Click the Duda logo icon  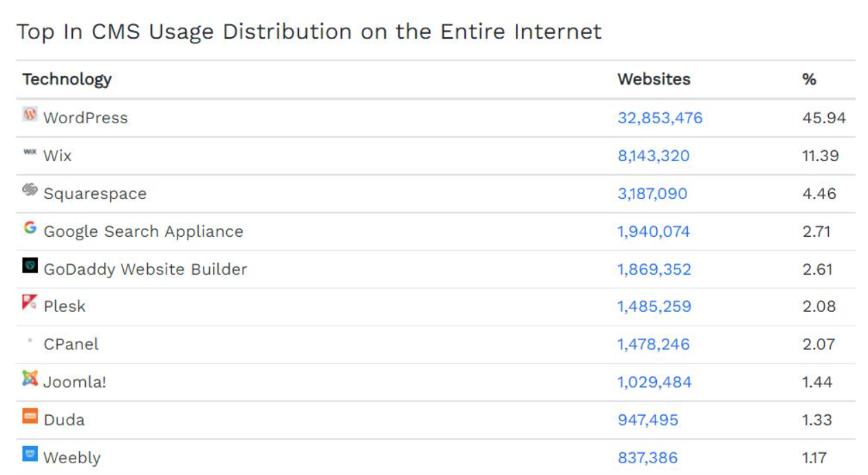[x=30, y=416]
